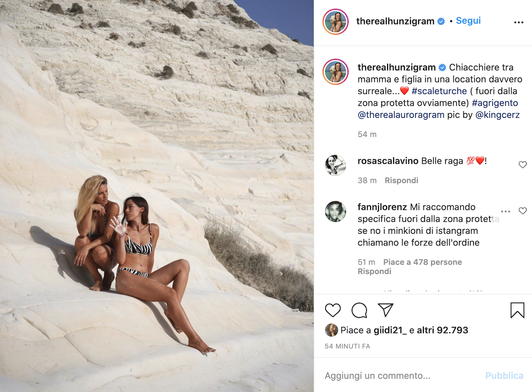The image size is (532, 392).
Task: Open giidi21_ liker avatar
Action: 331,330
